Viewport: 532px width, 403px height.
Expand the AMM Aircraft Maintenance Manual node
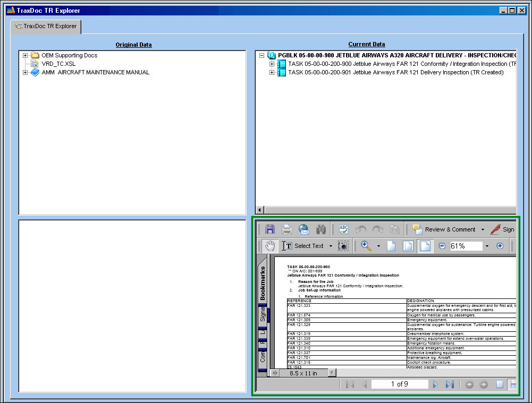[x=25, y=72]
